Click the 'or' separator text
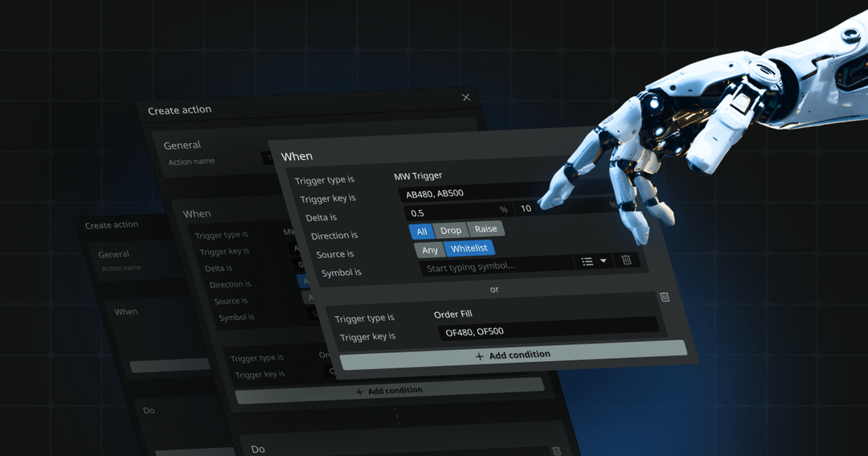 (x=494, y=290)
